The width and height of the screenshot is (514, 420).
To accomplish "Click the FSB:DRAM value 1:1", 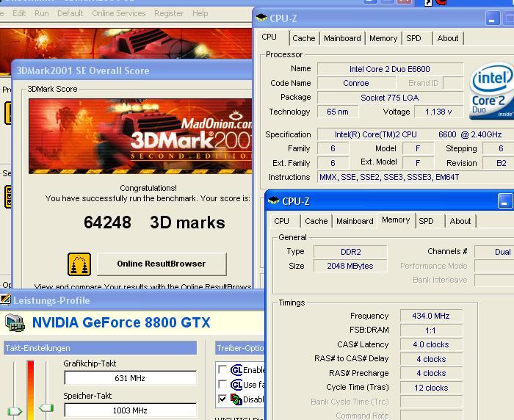I will (431, 330).
